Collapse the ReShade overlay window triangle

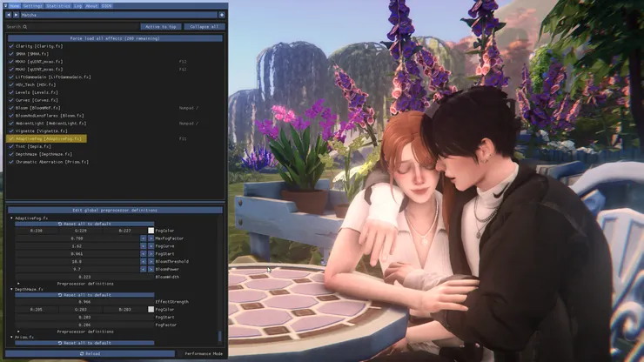coord(5,6)
